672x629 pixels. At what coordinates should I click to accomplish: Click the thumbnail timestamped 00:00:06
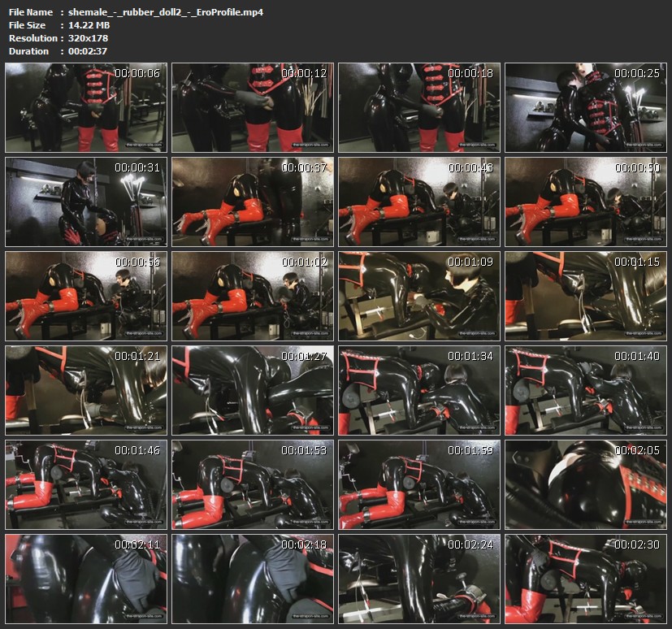click(86, 108)
